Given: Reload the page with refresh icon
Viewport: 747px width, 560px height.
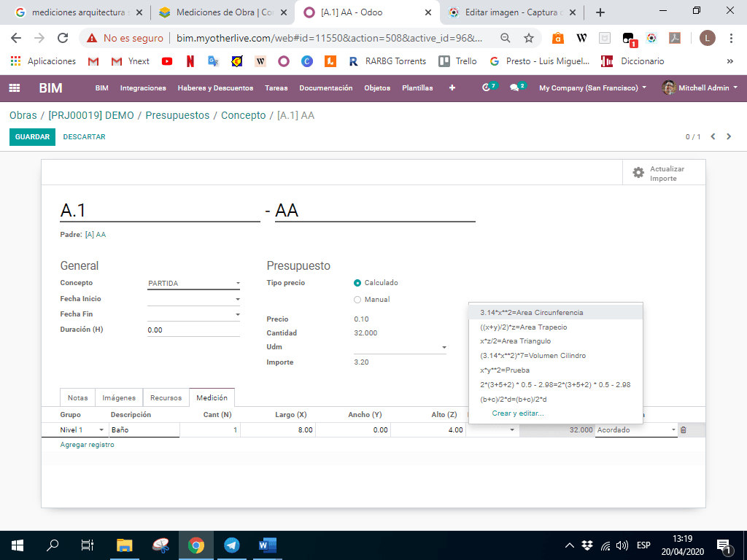Looking at the screenshot, I should pos(63,38).
